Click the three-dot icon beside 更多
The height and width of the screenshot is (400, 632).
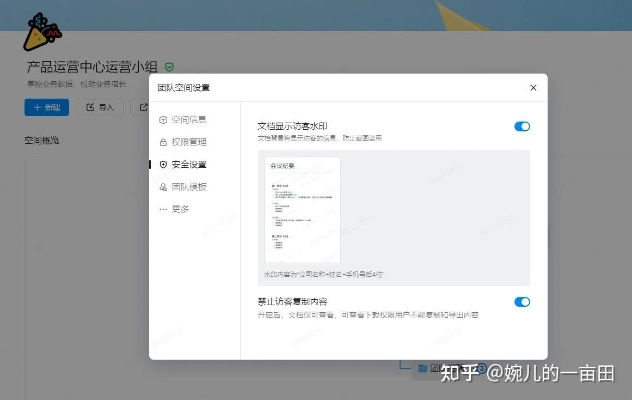[163, 209]
